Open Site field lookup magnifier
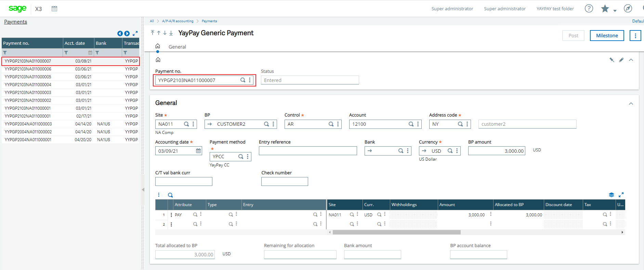The width and height of the screenshot is (644, 270). [x=186, y=124]
